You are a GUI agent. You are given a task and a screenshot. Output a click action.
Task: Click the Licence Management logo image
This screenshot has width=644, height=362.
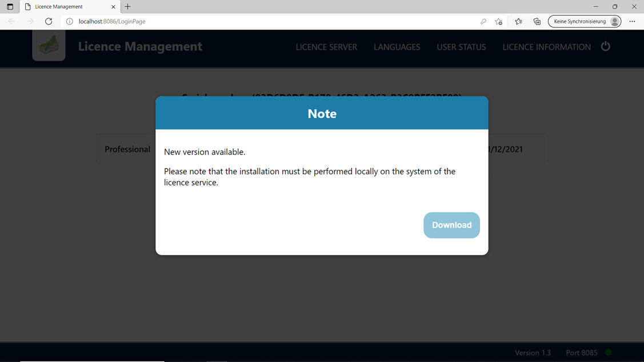49,46
